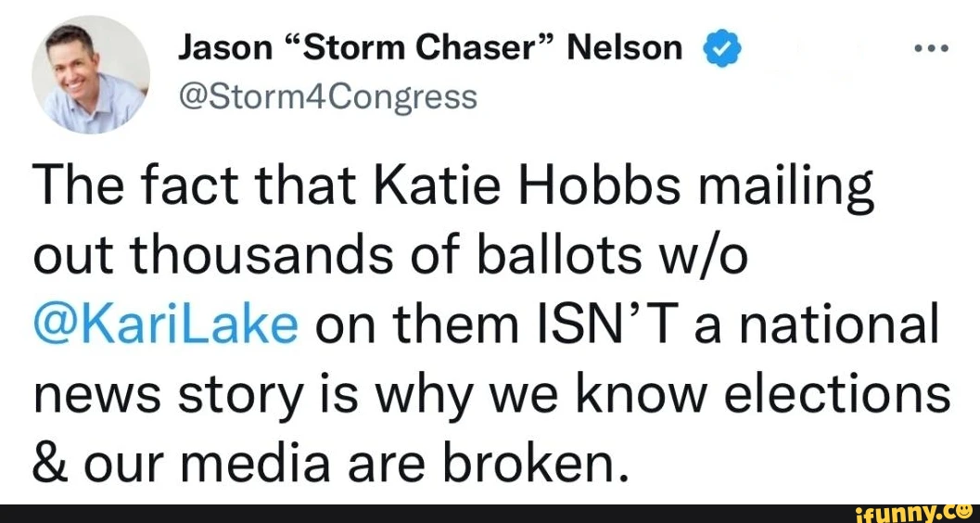Viewport: 980px width, 523px height.
Task: Click the black footer bar at bottom
Action: [x=490, y=514]
